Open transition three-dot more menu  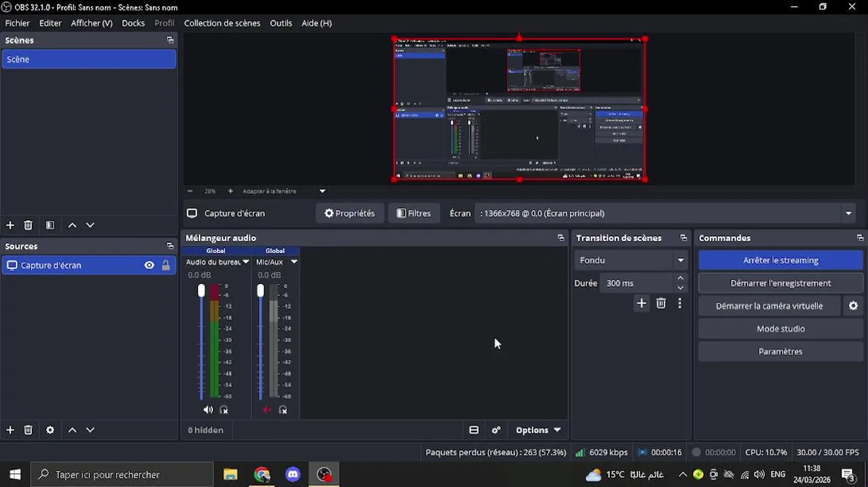(x=679, y=304)
